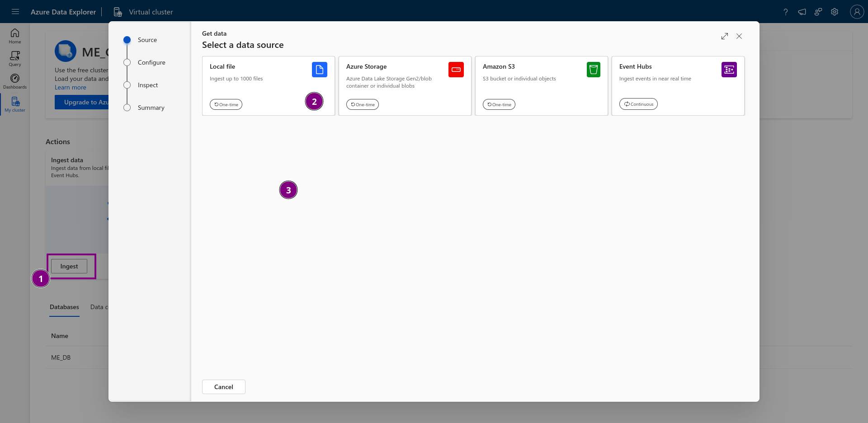Open the community connections icon in header

(x=818, y=12)
